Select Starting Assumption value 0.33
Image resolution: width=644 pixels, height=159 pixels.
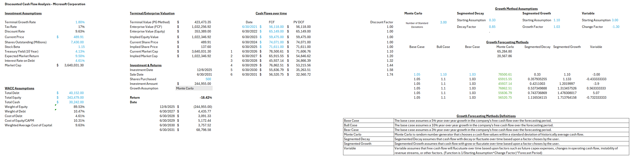(492, 20)
